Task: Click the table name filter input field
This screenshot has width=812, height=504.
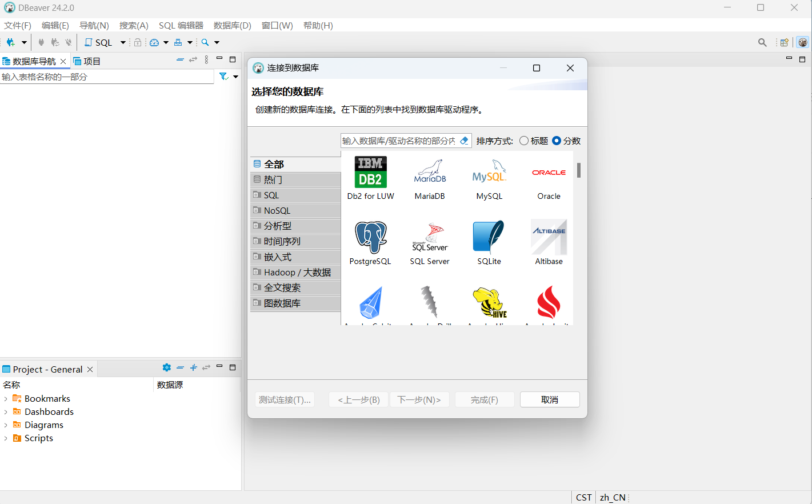Action: [x=107, y=77]
